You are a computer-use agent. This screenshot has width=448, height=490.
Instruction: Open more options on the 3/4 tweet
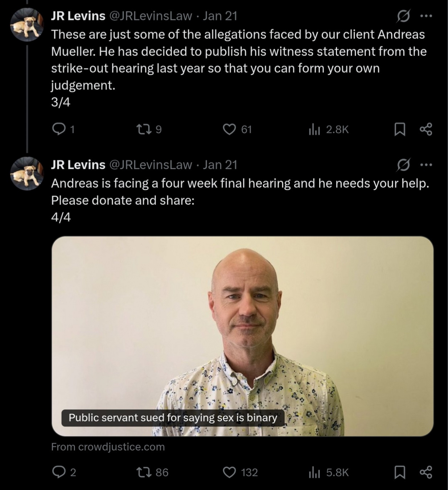coord(426,16)
